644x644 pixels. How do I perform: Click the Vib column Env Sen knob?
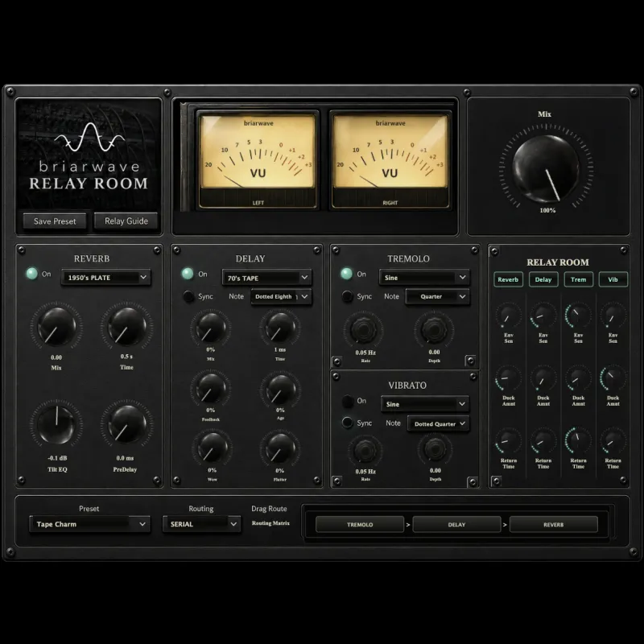(x=613, y=316)
